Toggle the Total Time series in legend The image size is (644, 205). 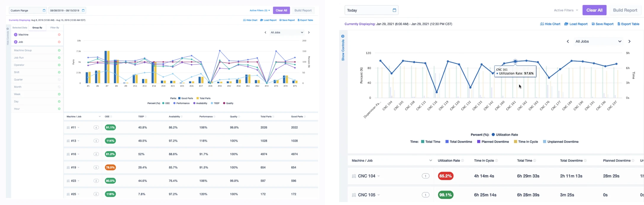coord(431,142)
